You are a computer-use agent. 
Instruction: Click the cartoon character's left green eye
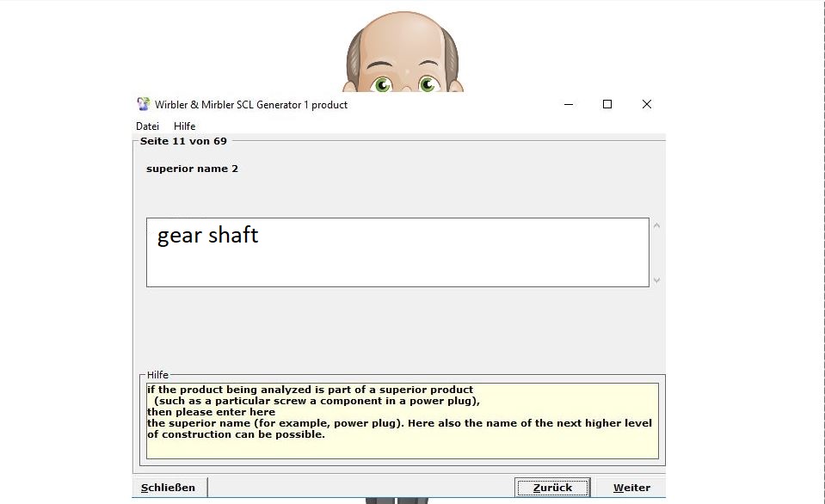tap(382, 84)
